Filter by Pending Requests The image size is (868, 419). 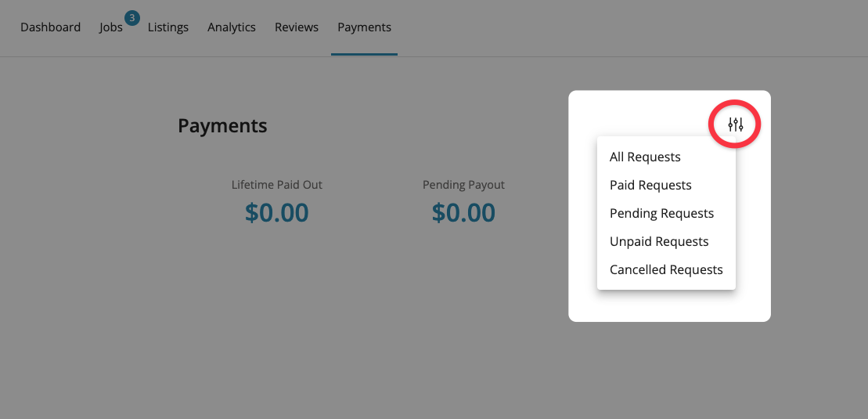coord(661,213)
